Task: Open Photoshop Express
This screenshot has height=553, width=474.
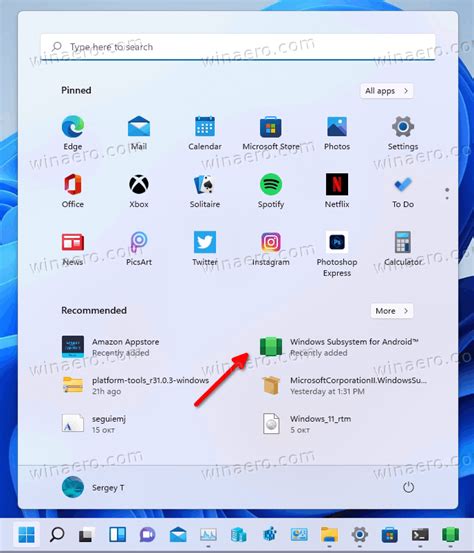Action: pyautogui.click(x=337, y=254)
